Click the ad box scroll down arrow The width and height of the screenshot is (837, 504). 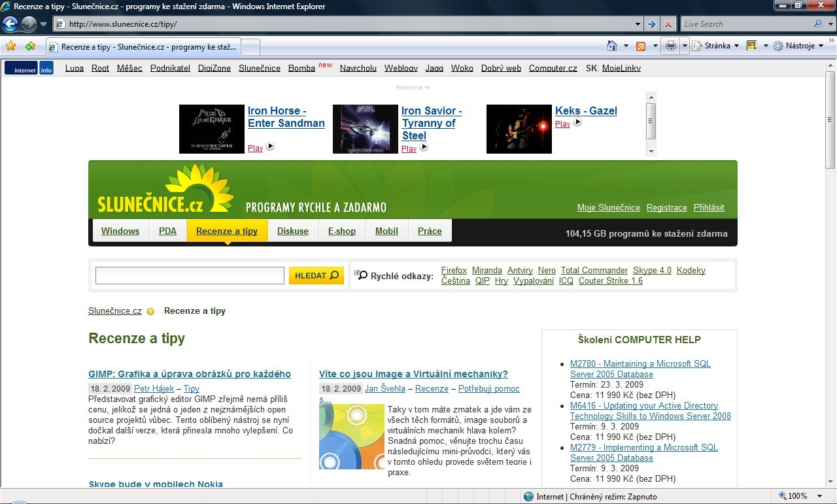click(x=651, y=151)
